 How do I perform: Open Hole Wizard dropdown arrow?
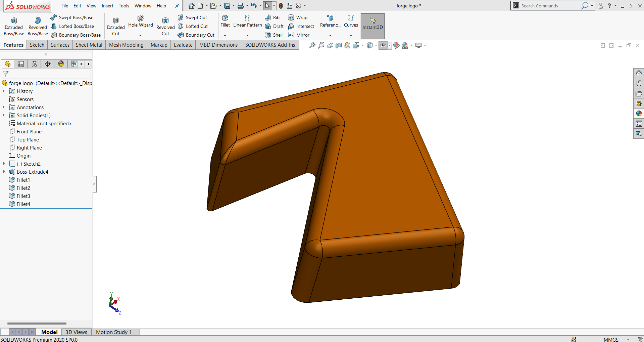(141, 35)
